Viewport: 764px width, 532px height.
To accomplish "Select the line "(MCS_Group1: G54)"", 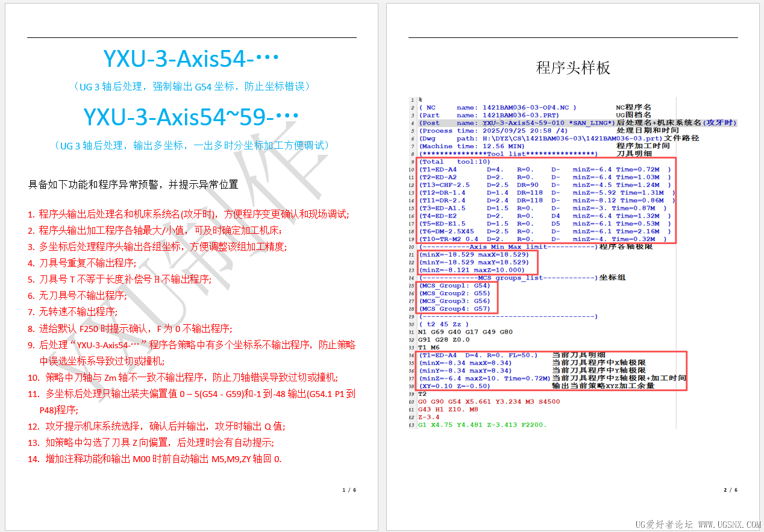I will point(455,286).
